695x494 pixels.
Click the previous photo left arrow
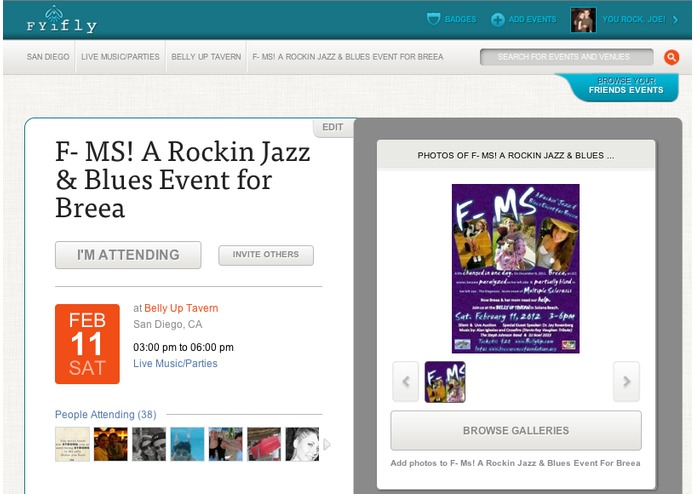(x=406, y=381)
